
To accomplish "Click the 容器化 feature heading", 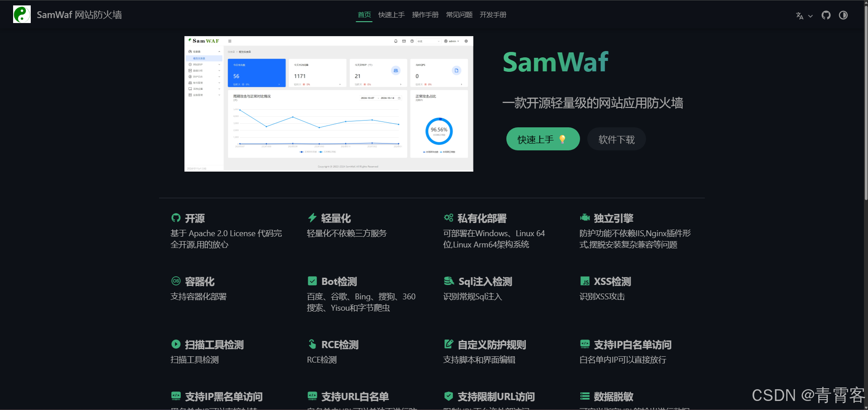I will tap(200, 282).
